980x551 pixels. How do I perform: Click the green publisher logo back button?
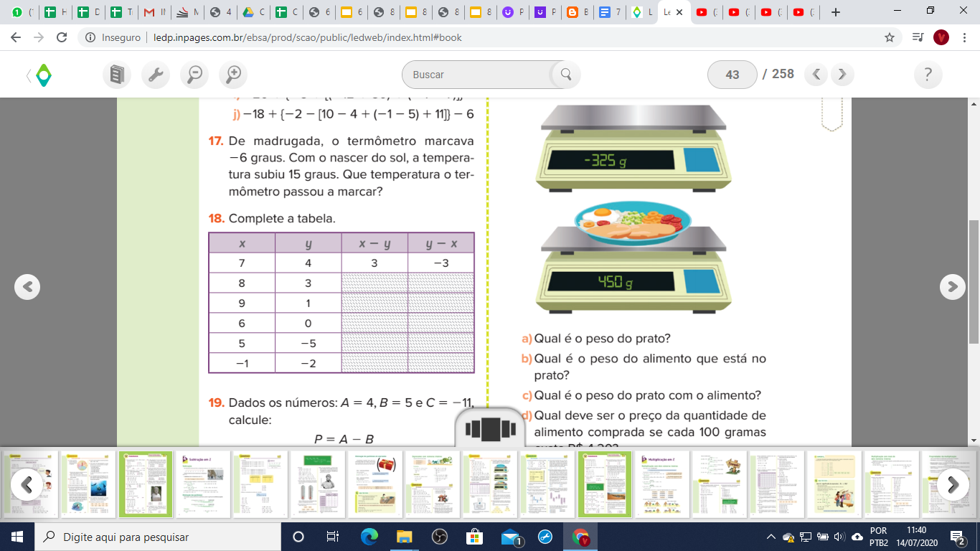pyautogui.click(x=39, y=75)
